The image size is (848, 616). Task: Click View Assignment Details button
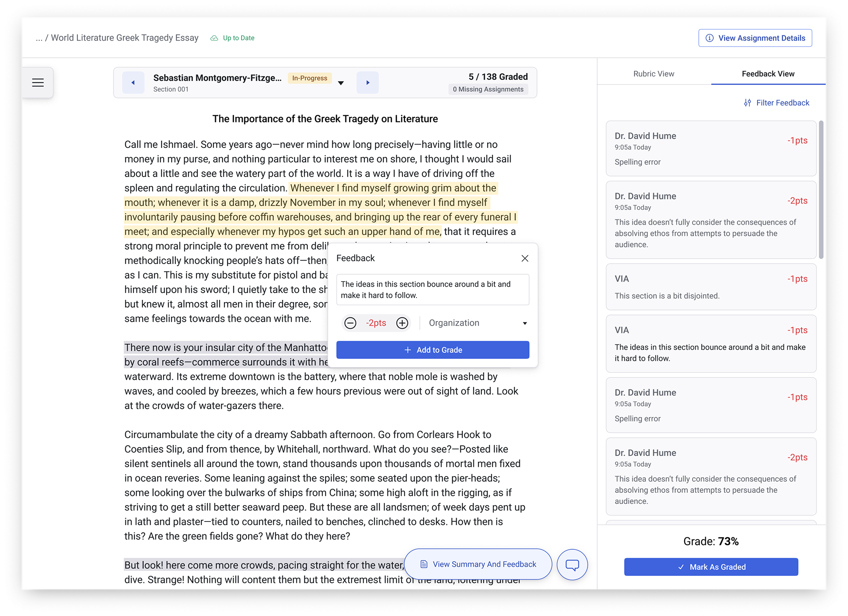[x=755, y=38]
